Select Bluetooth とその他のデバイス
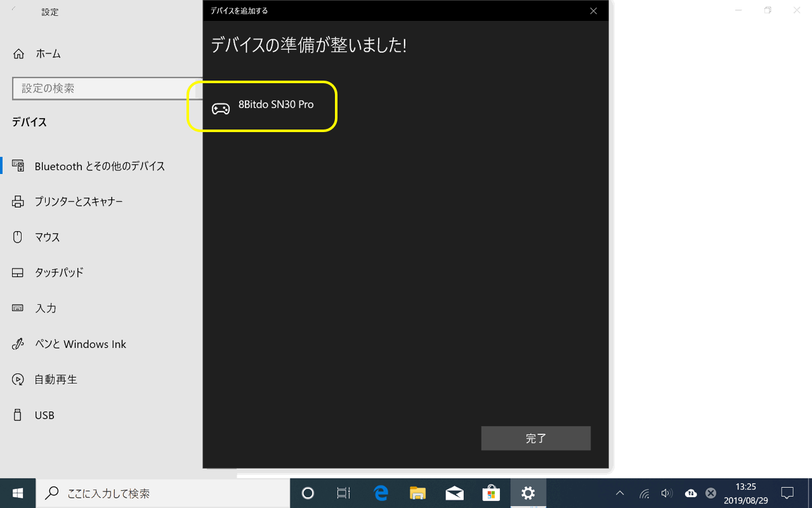The image size is (812, 508). [x=100, y=166]
